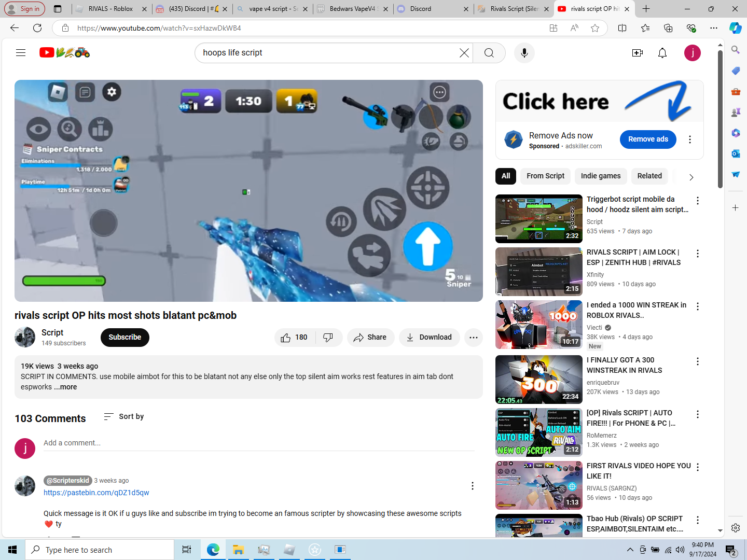
Task: Share this video
Action: point(370,338)
